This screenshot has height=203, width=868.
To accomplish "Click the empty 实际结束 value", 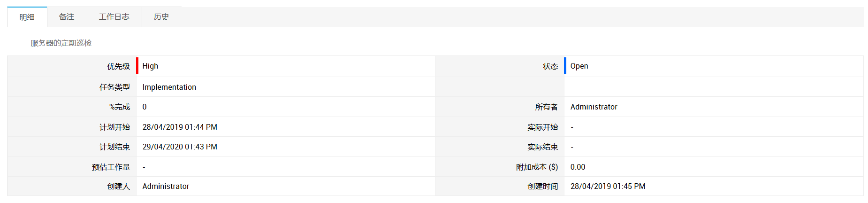I will 572,147.
